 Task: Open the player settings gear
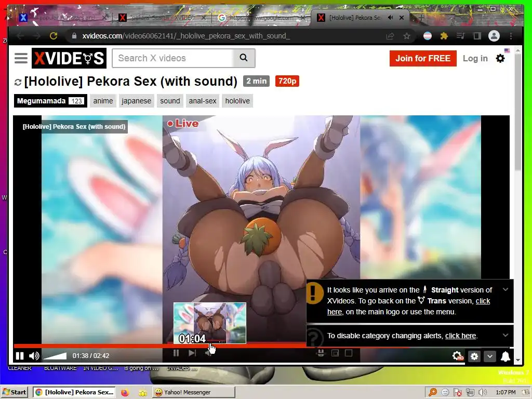tap(474, 356)
